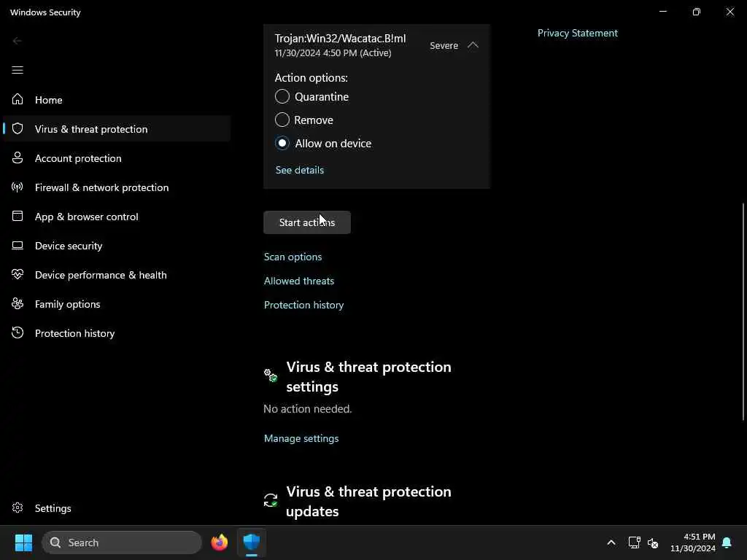Restore down the Windows Security window
Screen dimensions: 747x560
point(696,12)
